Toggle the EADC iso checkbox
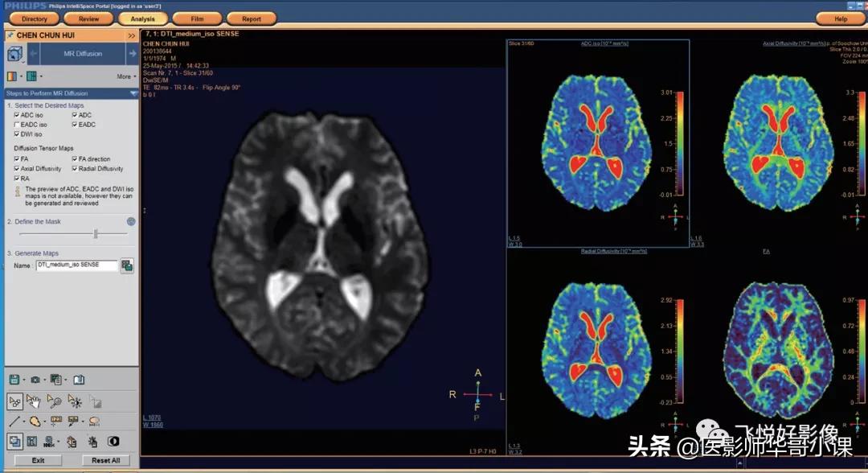 (x=17, y=125)
